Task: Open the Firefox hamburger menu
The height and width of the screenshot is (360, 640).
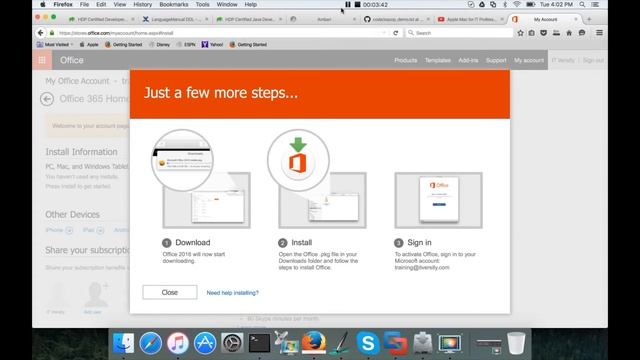Action: (599, 33)
